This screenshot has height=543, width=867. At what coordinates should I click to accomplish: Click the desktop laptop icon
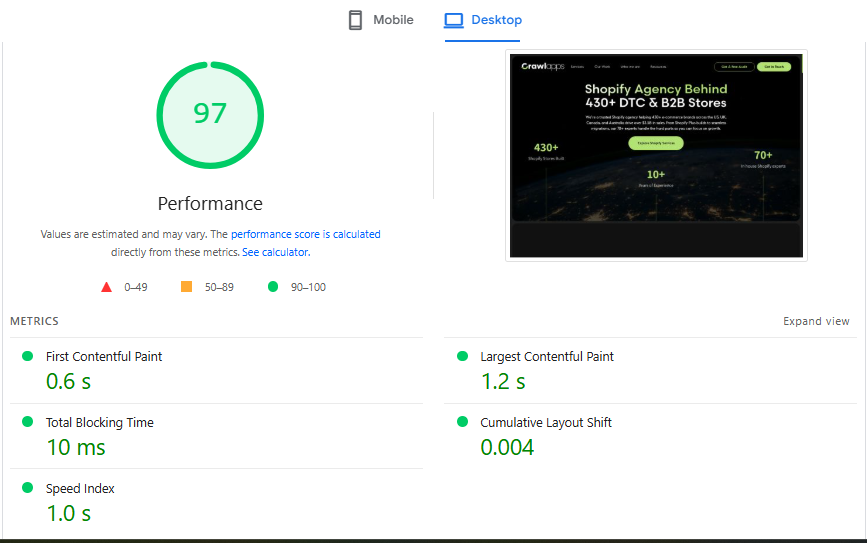453,20
